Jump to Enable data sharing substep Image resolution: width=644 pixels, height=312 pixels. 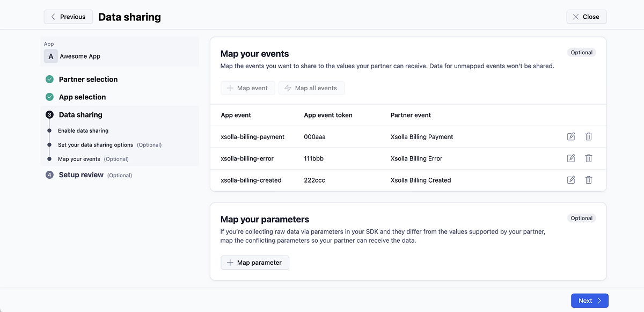pos(83,130)
